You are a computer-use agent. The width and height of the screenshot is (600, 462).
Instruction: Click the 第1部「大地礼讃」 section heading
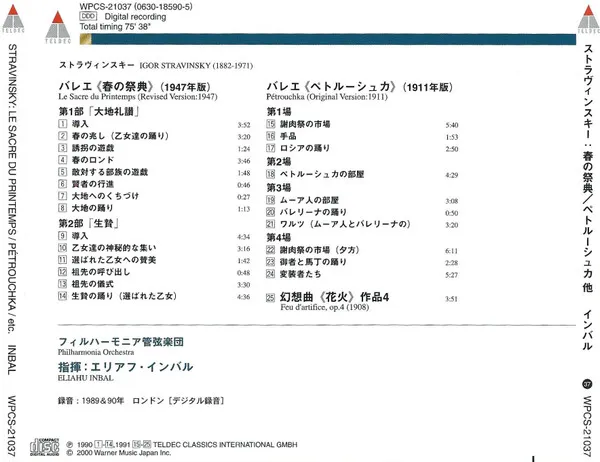click(x=99, y=111)
